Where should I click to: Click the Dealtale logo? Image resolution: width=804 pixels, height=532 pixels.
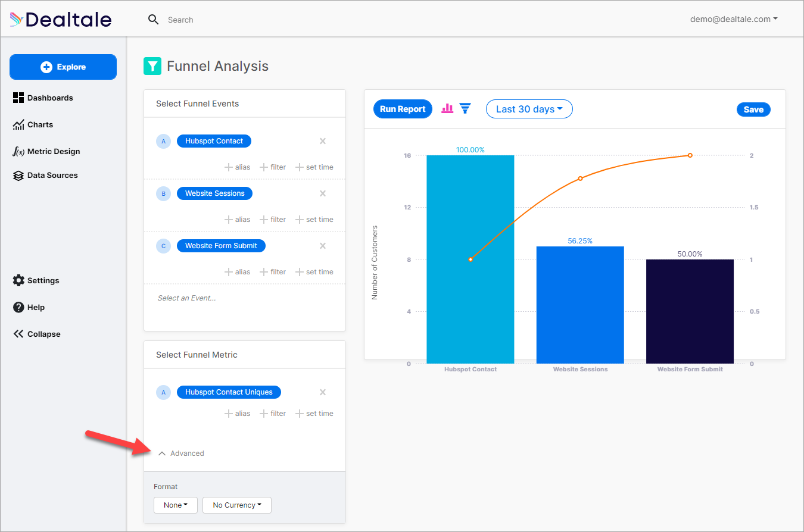tap(61, 20)
